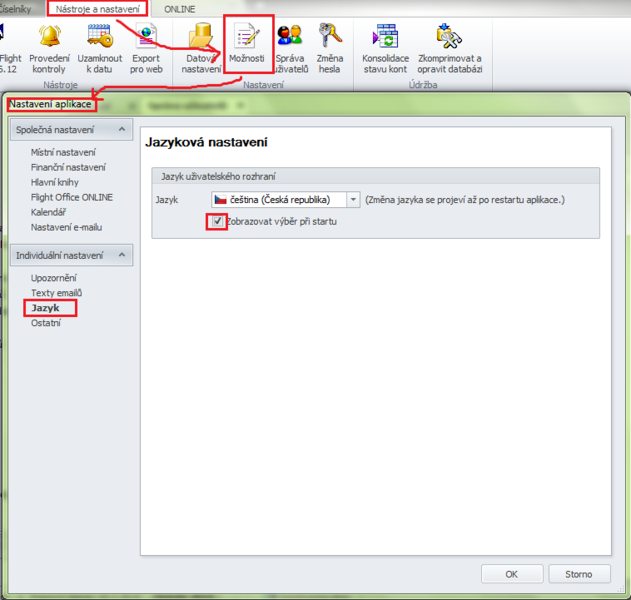Open Správa uživatelů users icon
The width and height of the screenshot is (631, 600).
(289, 38)
